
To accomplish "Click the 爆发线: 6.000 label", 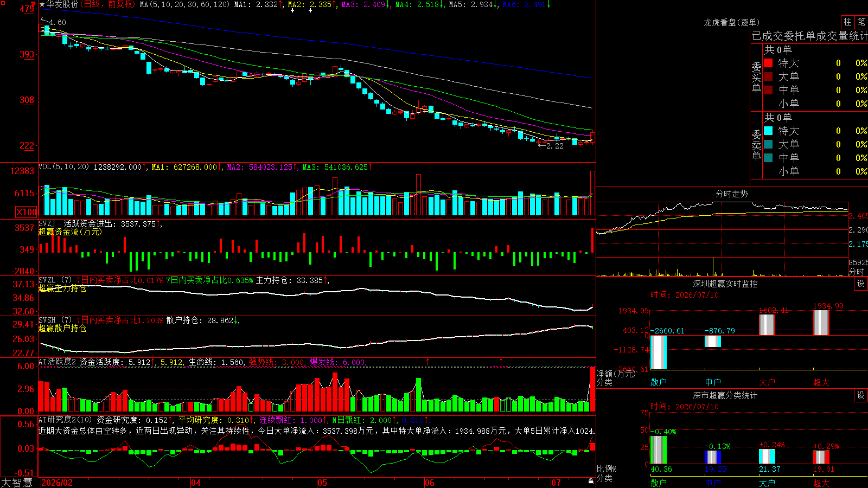I will pos(338,362).
